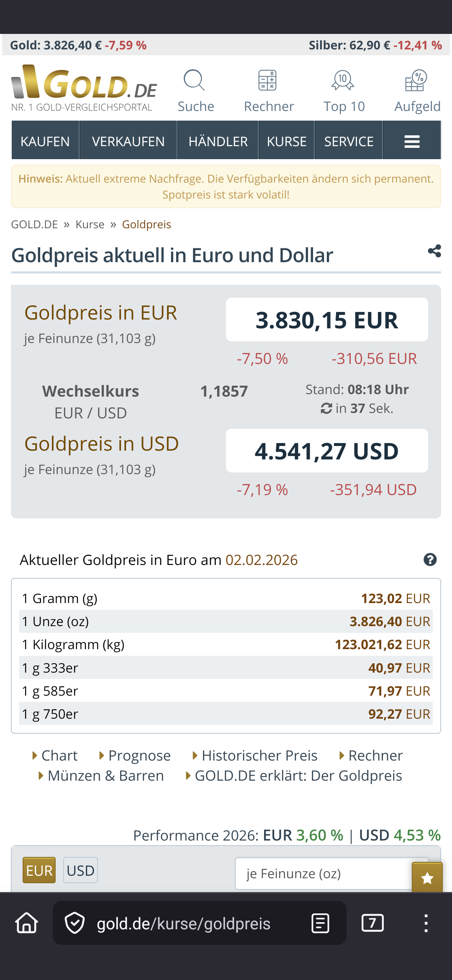
Task: Open the HÄNDLER menu item
Action: (x=218, y=142)
